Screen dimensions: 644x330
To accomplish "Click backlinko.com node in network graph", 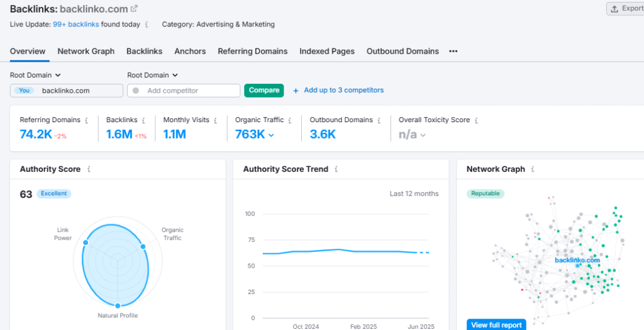I will point(577,265).
